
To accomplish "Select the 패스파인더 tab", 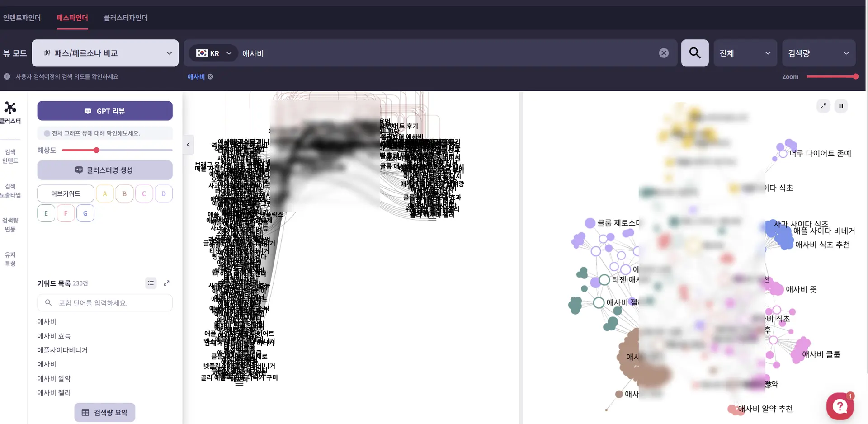I will click(72, 18).
